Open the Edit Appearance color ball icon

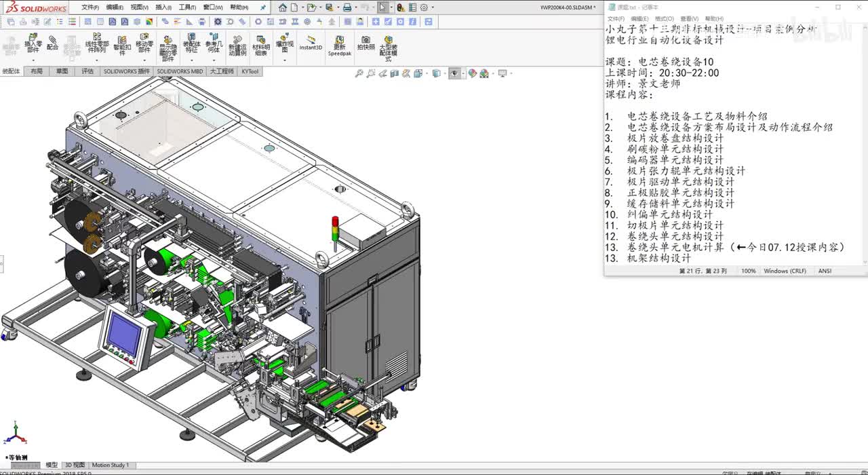473,73
